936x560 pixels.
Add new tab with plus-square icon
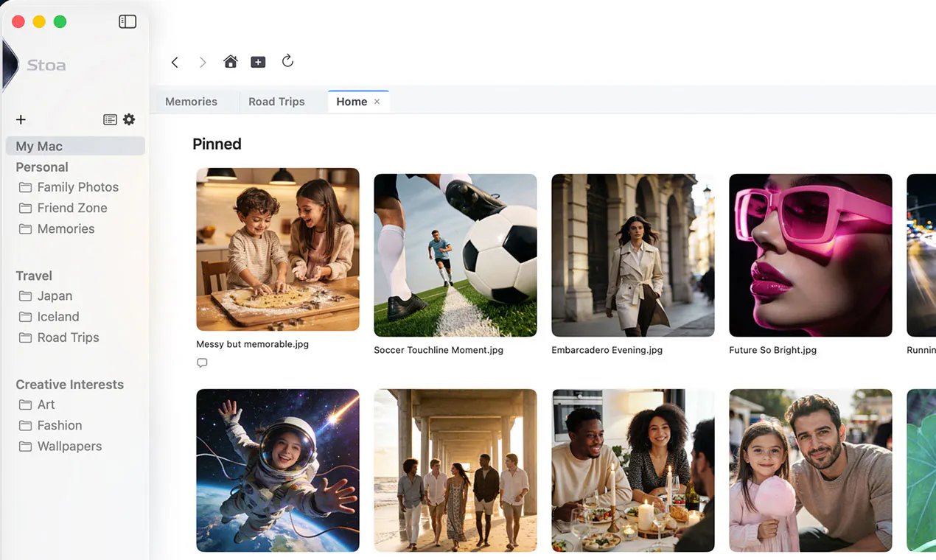pos(258,63)
